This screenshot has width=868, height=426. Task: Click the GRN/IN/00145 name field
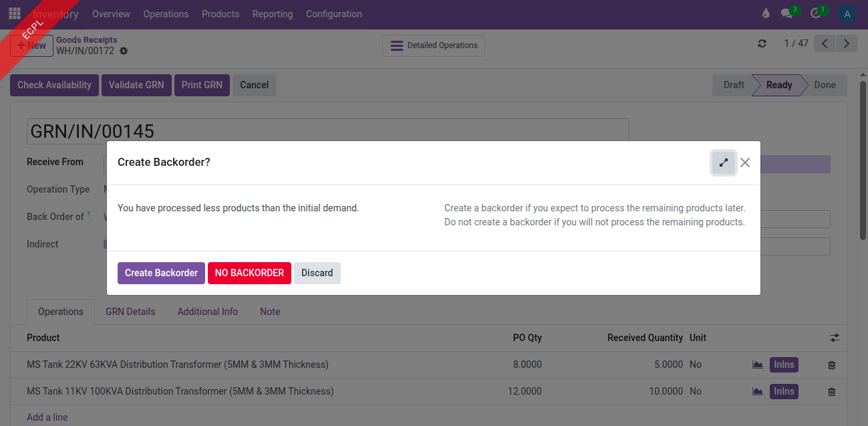[x=327, y=131]
